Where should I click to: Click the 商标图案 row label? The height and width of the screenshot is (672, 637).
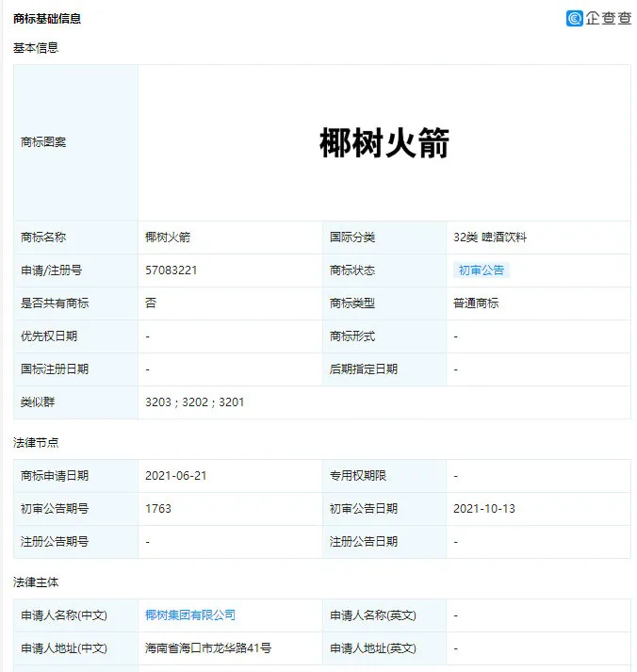tap(43, 142)
